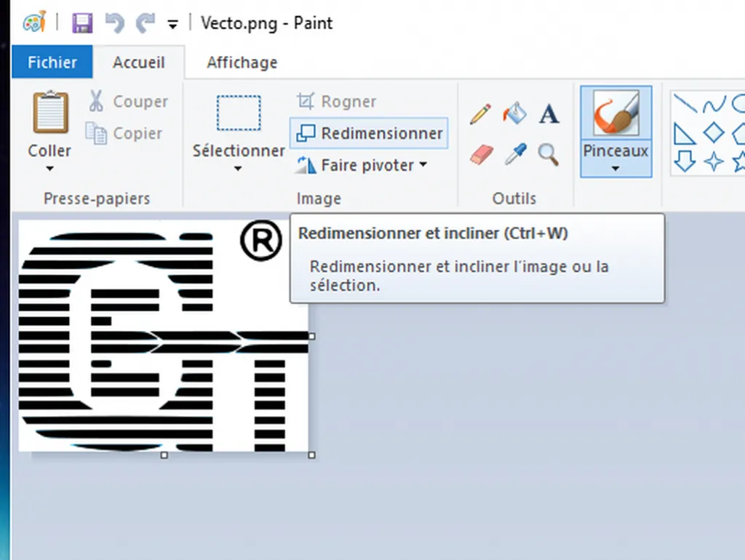Click the Copier button

[x=124, y=134]
